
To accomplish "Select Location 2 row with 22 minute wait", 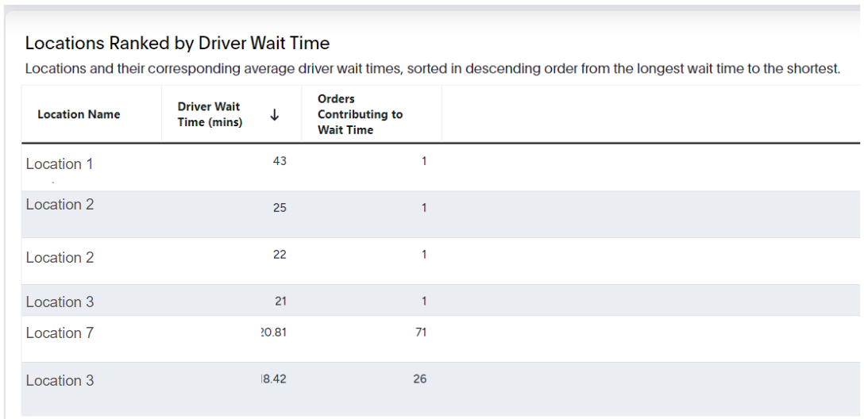I will pos(441,261).
